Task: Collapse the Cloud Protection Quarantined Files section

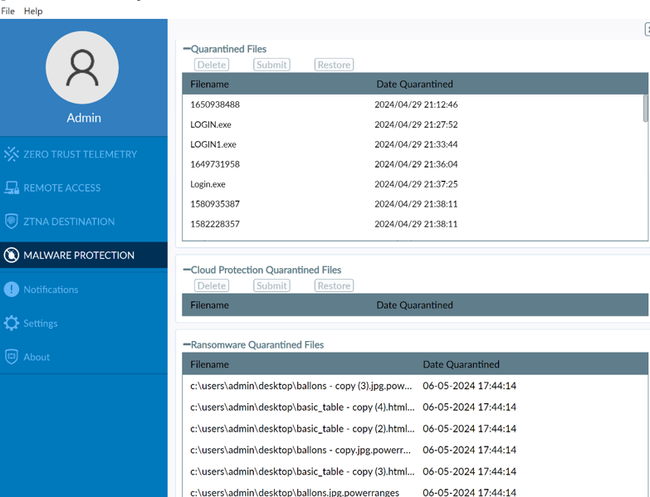Action: [186, 270]
